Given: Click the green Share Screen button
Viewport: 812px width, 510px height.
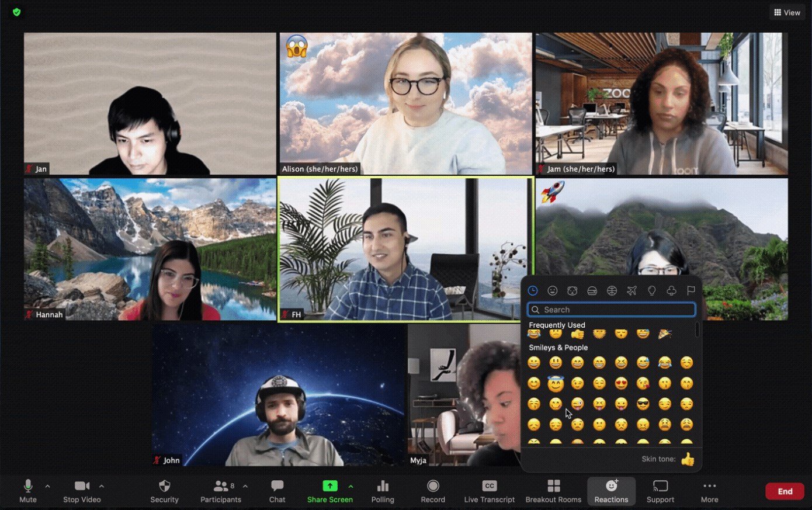Looking at the screenshot, I should (x=330, y=491).
